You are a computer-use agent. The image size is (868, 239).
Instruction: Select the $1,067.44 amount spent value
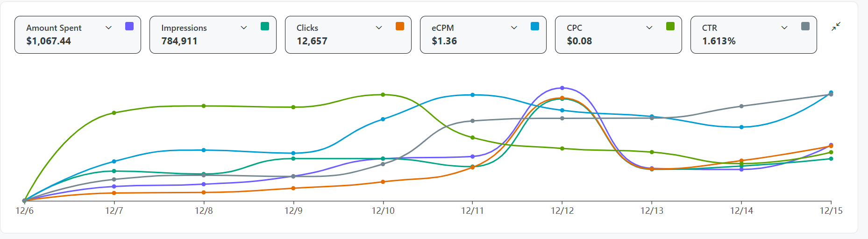tap(49, 41)
